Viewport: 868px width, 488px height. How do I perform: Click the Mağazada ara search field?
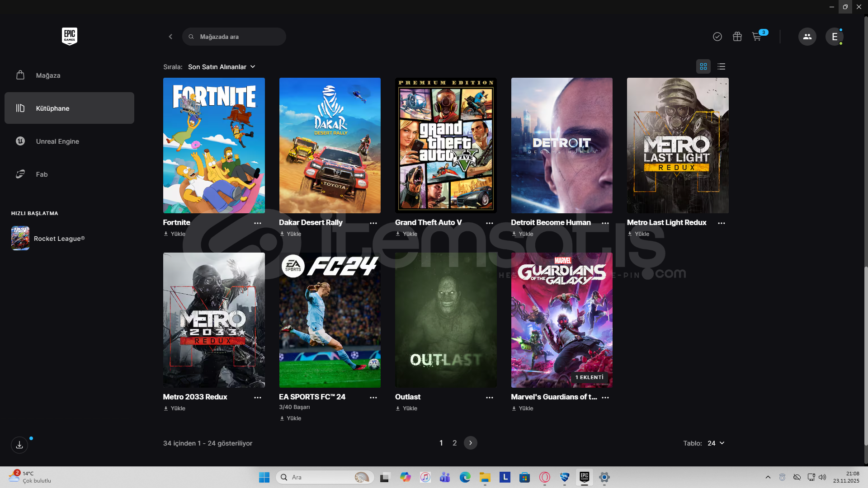(x=240, y=37)
